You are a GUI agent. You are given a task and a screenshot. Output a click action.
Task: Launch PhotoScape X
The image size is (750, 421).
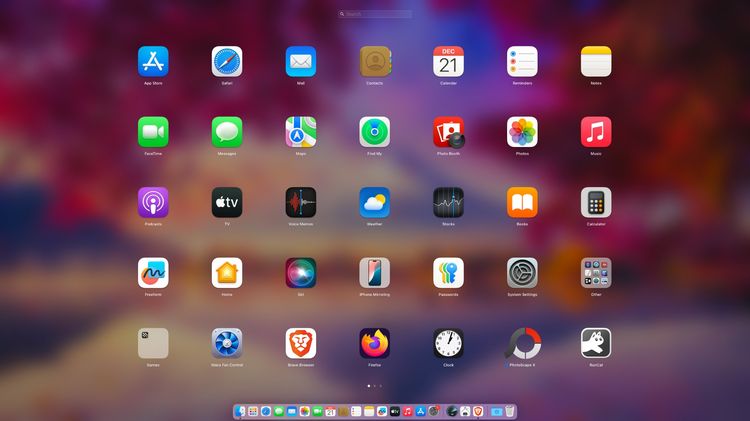(522, 343)
